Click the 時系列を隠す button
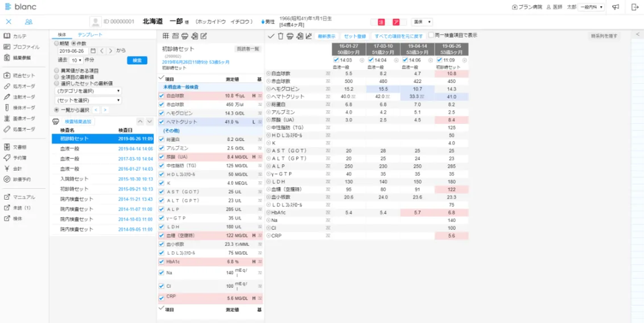 pyautogui.click(x=604, y=36)
